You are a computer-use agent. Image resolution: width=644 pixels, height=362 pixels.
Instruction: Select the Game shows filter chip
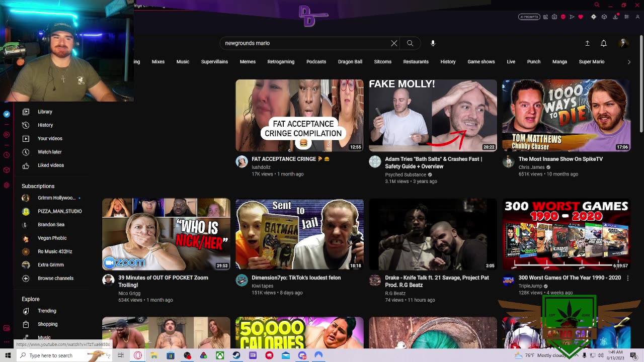coord(481,62)
